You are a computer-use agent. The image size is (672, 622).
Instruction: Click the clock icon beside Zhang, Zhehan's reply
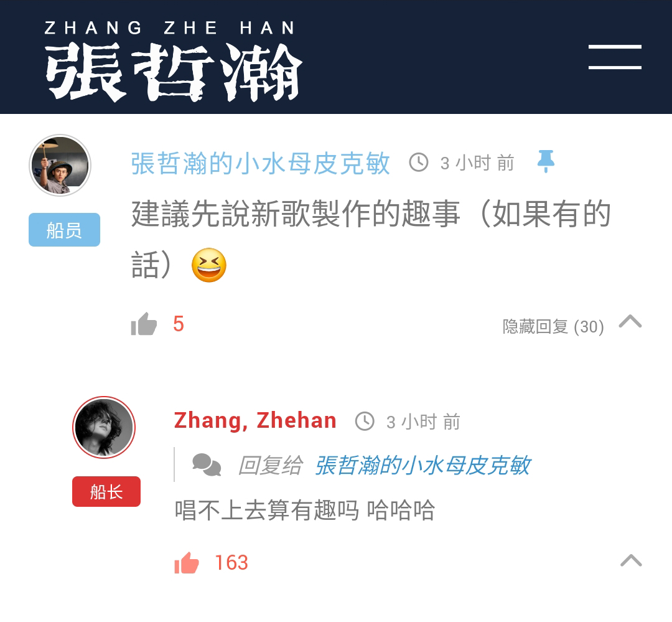(x=365, y=422)
